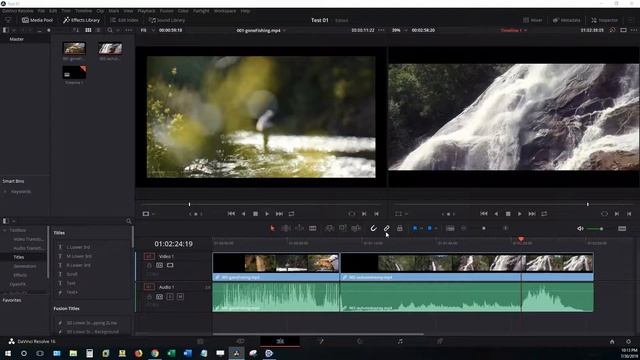Open the Workspace menu
The width and height of the screenshot is (640, 360).
pyautogui.click(x=225, y=11)
